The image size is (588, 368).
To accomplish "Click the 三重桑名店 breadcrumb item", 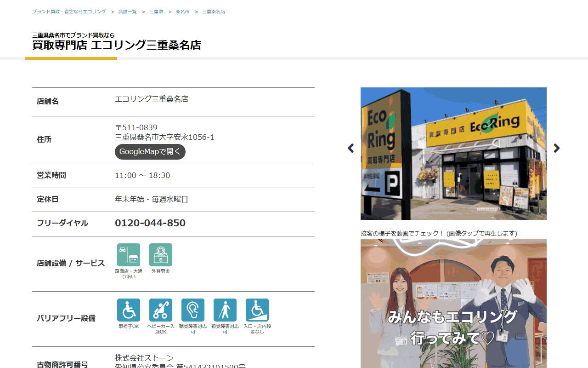I will (214, 11).
